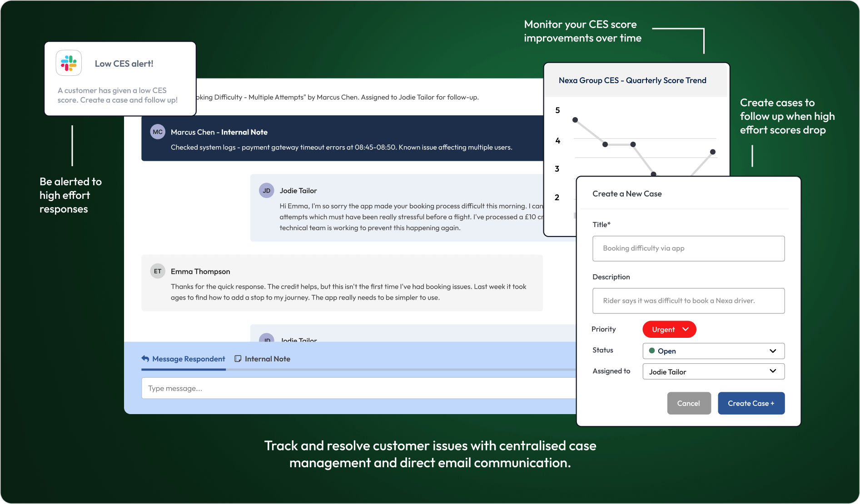Click the first data point on CES chart
This screenshot has width=860, height=504.
point(575,120)
